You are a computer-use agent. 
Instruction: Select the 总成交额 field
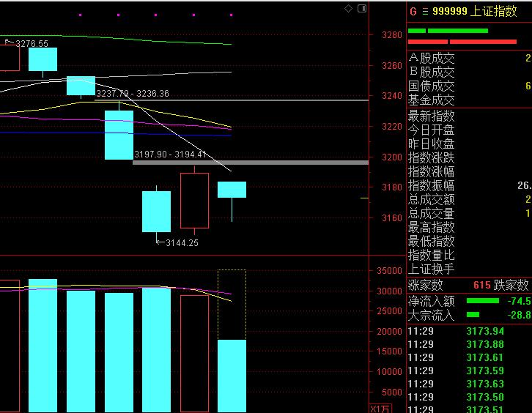tap(469, 199)
